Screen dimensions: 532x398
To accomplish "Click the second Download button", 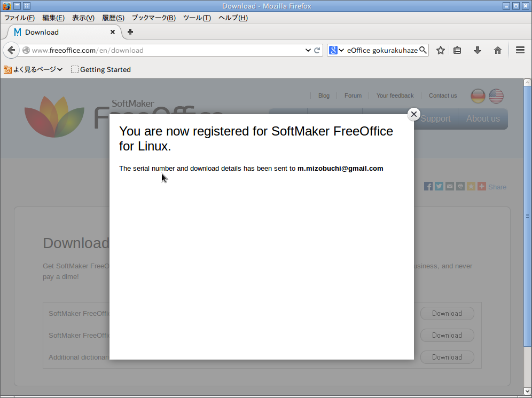I will 447,335.
